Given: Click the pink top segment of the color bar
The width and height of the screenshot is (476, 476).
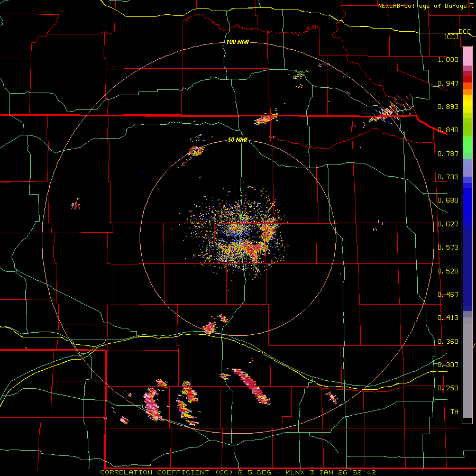Looking at the screenshot, I should pos(467,57).
